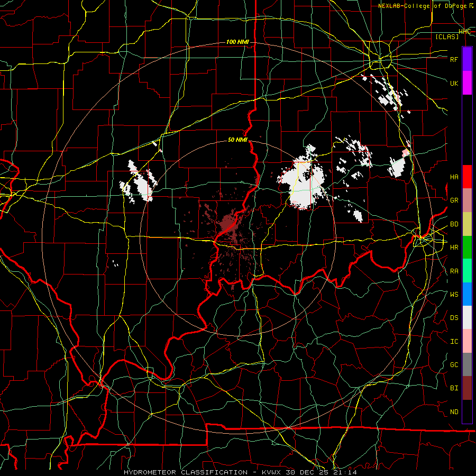This screenshot has width=476, height=476.
Task: Click the IC legend label
Action: coord(454,342)
